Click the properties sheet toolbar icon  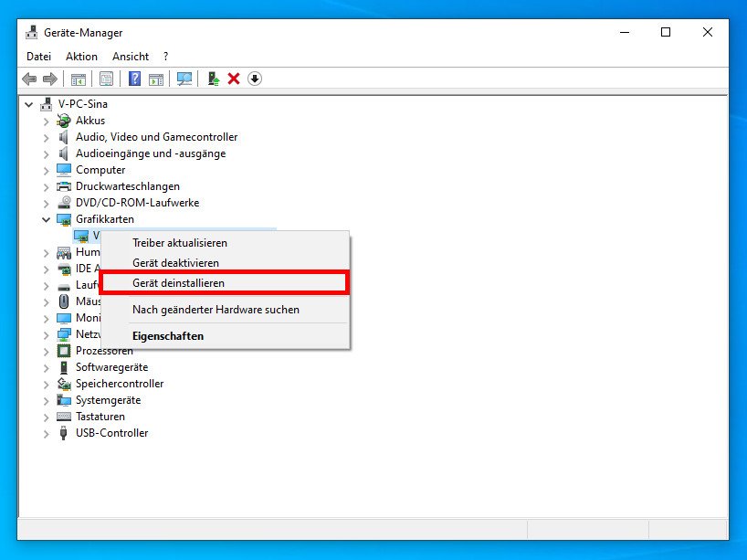coord(107,79)
